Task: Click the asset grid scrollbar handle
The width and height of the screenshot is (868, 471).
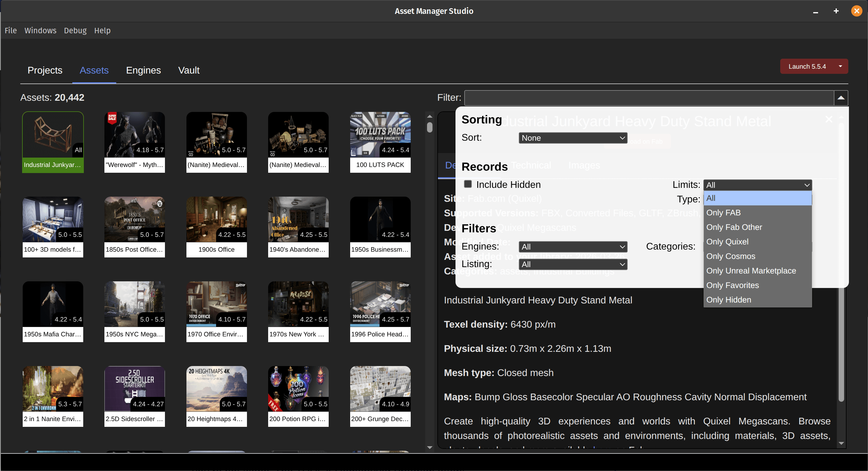Action: click(430, 127)
